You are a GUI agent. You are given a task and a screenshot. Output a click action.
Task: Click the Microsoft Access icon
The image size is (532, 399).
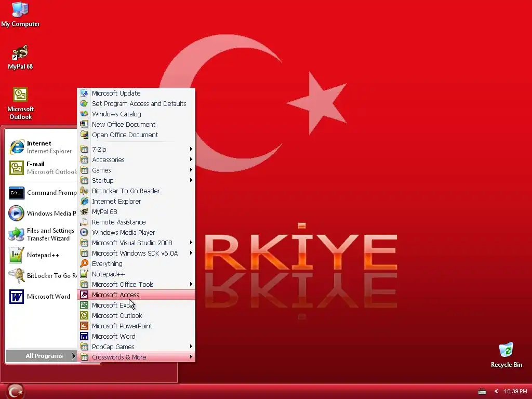point(84,295)
